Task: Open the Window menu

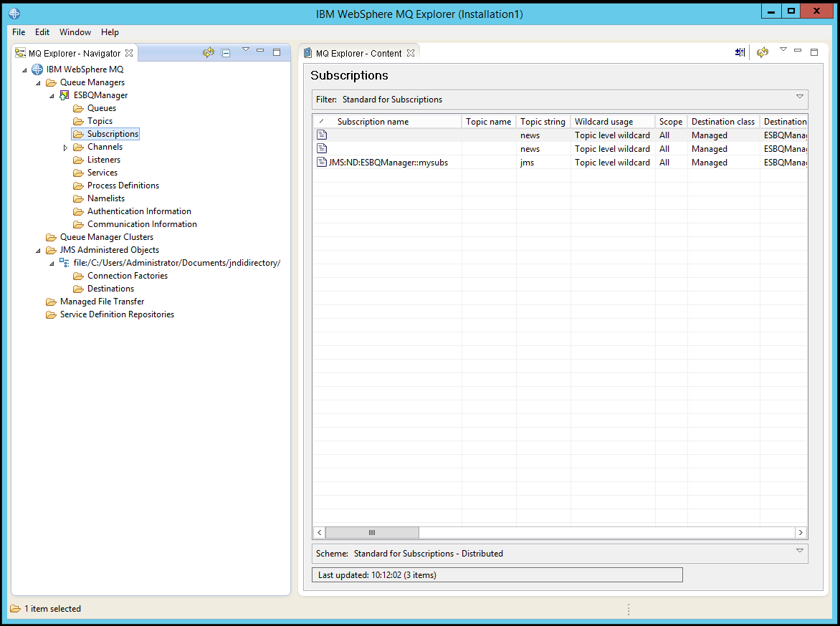Action: pyautogui.click(x=75, y=32)
